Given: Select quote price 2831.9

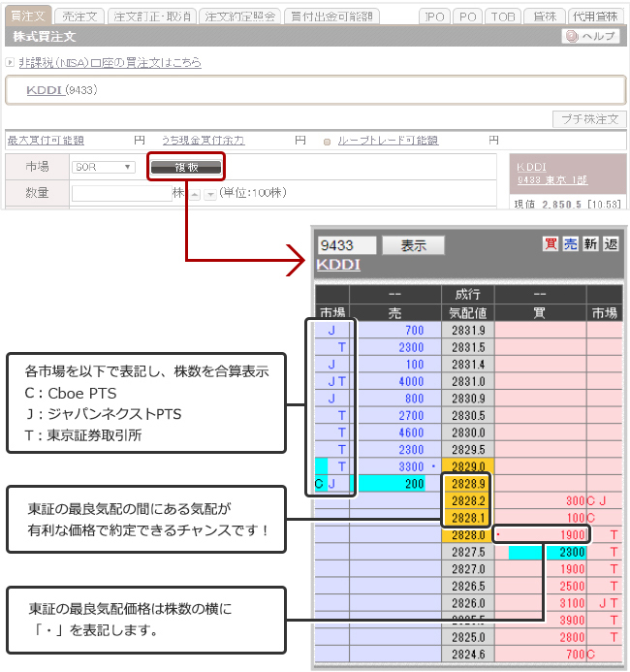Looking at the screenshot, I should tap(468, 330).
